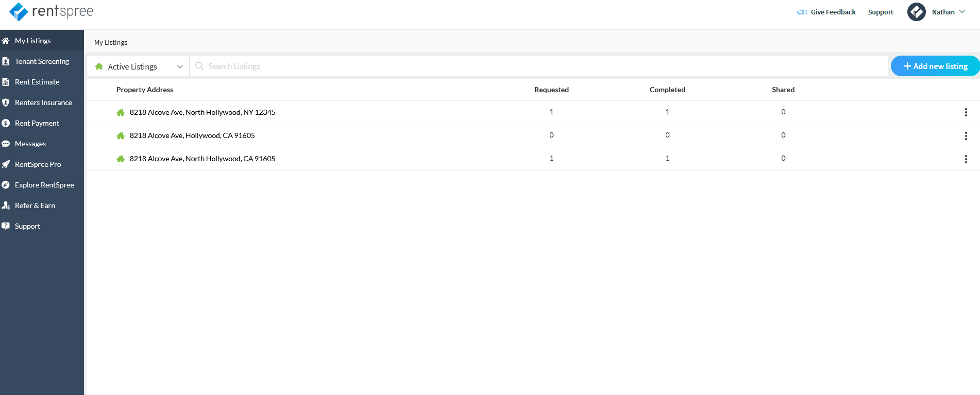Open Refer & Earn from the sidebar
The image size is (980, 395).
point(35,205)
